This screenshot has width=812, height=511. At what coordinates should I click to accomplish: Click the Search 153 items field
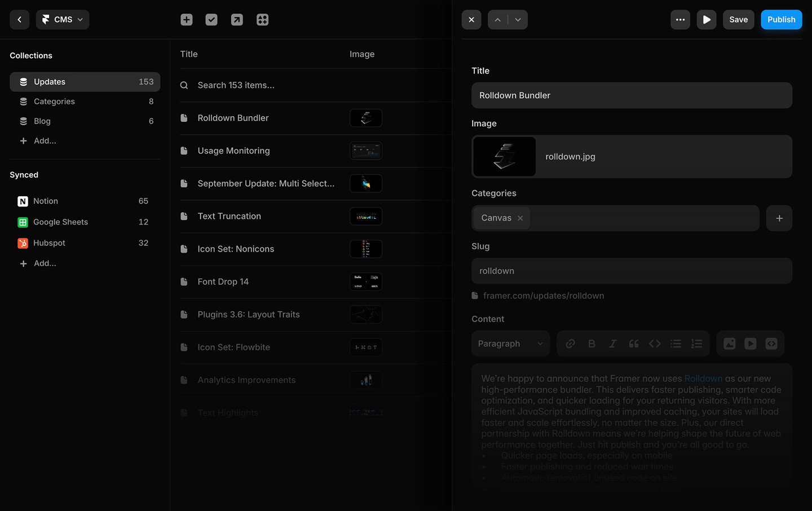pyautogui.click(x=316, y=85)
